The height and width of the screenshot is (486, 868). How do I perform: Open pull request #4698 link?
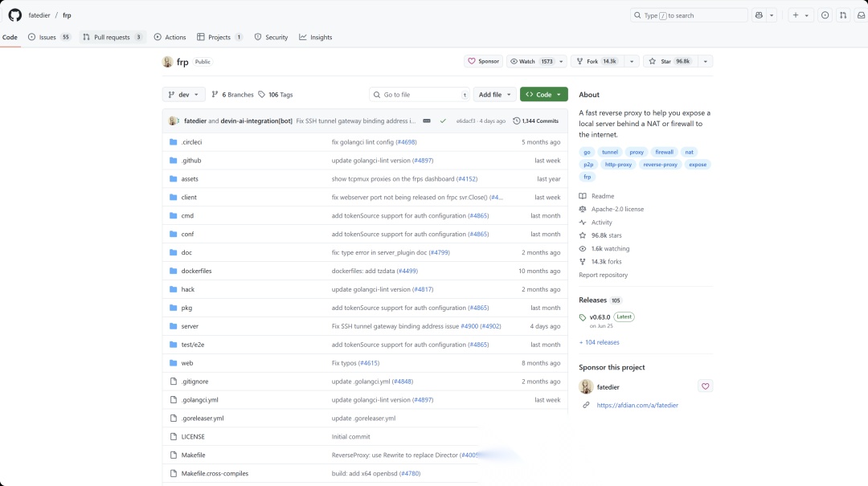point(406,141)
